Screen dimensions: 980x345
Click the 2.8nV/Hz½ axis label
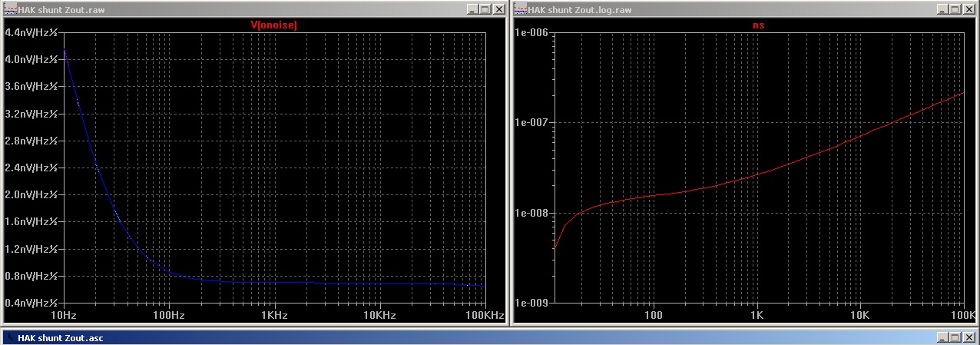[31, 141]
